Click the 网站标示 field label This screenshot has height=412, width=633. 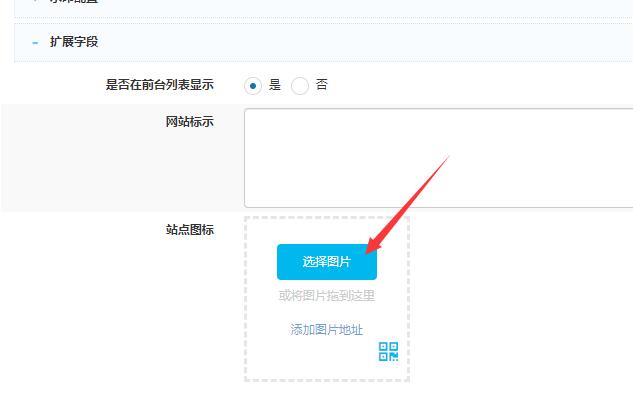coord(189,122)
